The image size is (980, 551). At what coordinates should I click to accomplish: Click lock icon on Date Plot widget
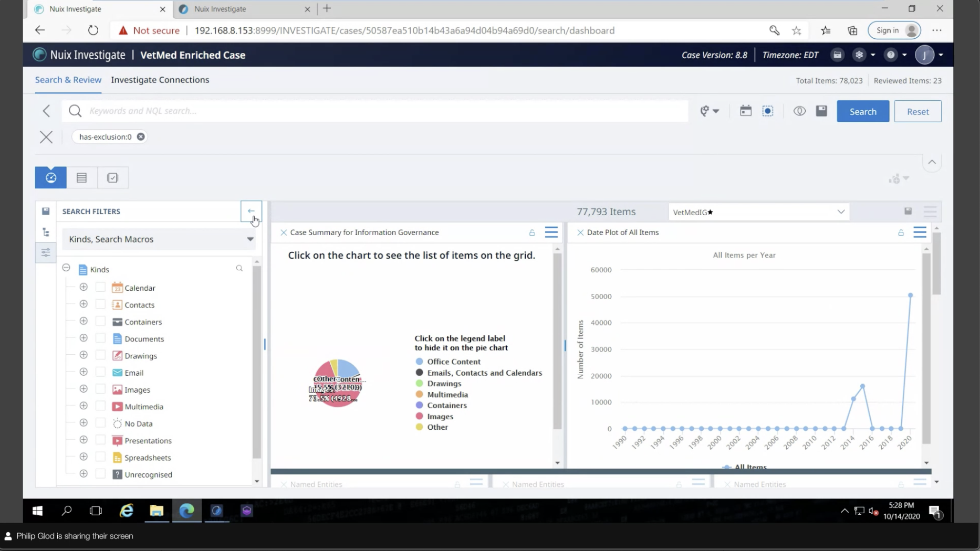(901, 232)
